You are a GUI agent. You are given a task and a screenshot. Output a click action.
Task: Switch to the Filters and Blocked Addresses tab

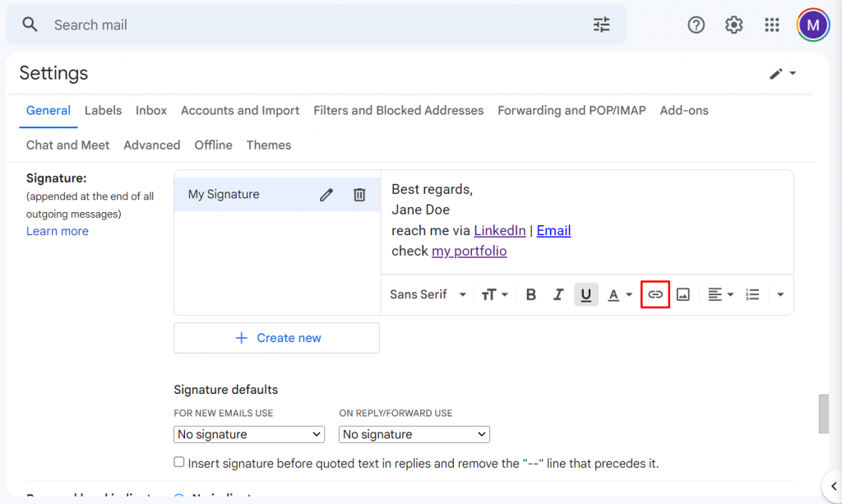(398, 110)
